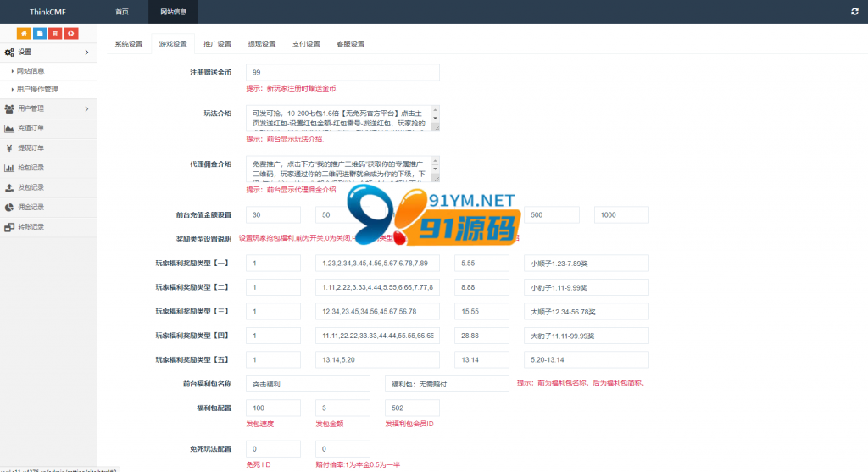Click the 代理佣金介绍 textarea scrollbar up arrow
The width and height of the screenshot is (868, 472).
pyautogui.click(x=435, y=161)
